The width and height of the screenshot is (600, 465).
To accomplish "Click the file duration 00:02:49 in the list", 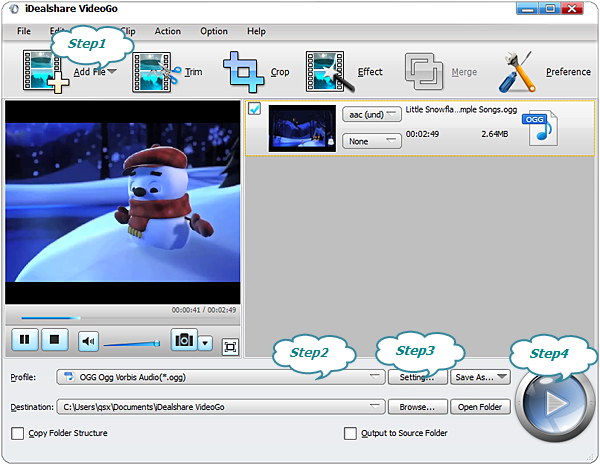I will [422, 134].
